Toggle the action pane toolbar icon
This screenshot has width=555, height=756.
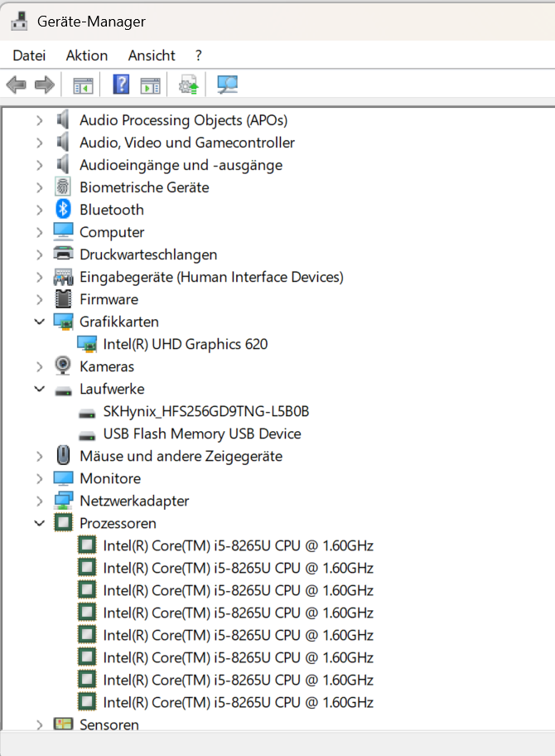coord(150,85)
